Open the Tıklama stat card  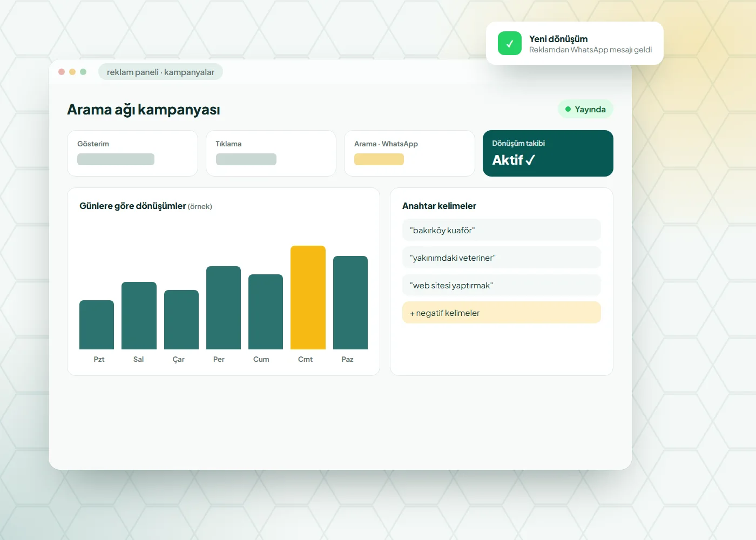pyautogui.click(x=271, y=153)
